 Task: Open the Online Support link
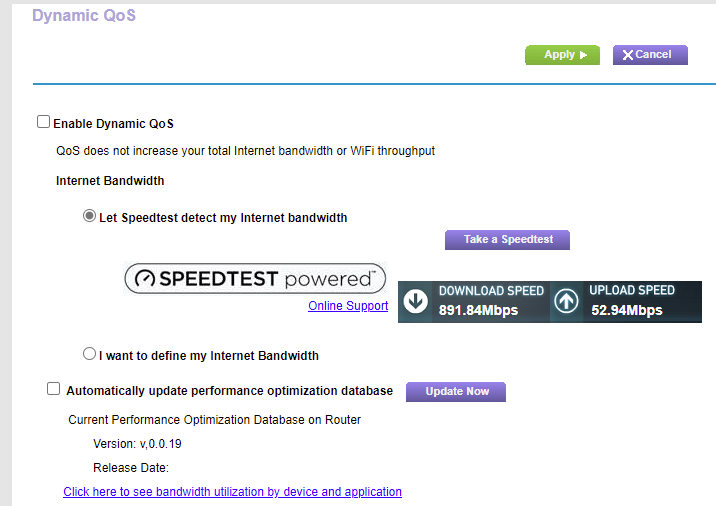(348, 306)
